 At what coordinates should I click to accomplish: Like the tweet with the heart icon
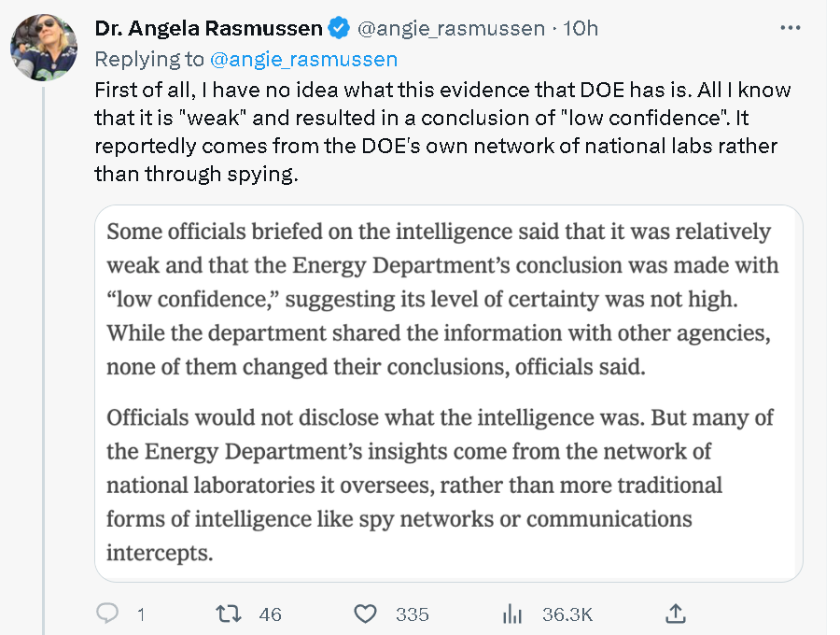366,614
